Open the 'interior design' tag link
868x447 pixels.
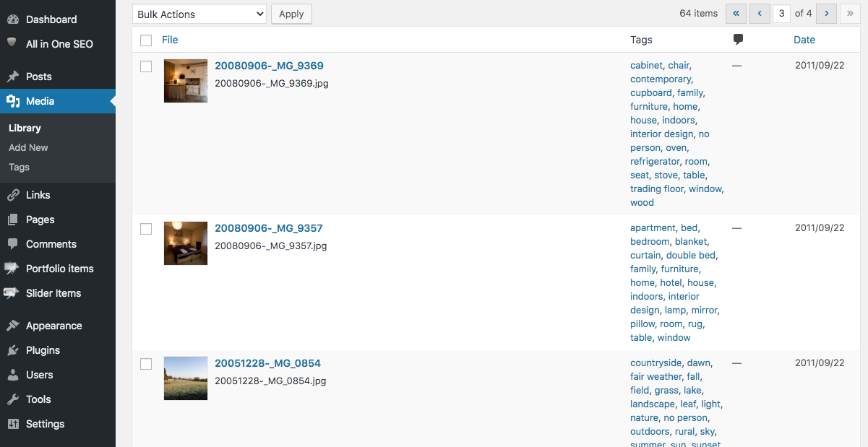tap(662, 134)
